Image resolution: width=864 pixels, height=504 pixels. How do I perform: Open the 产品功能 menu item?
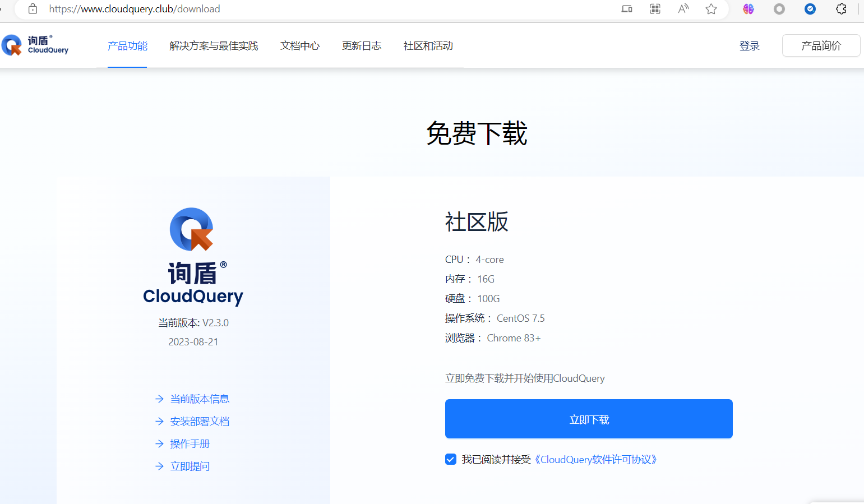[x=127, y=46]
